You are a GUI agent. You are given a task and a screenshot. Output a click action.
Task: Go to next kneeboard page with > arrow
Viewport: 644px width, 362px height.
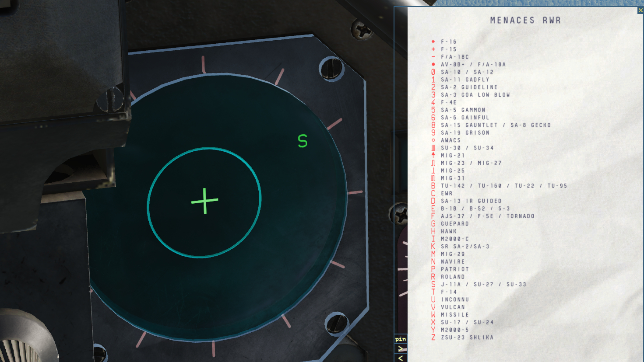[x=401, y=349]
